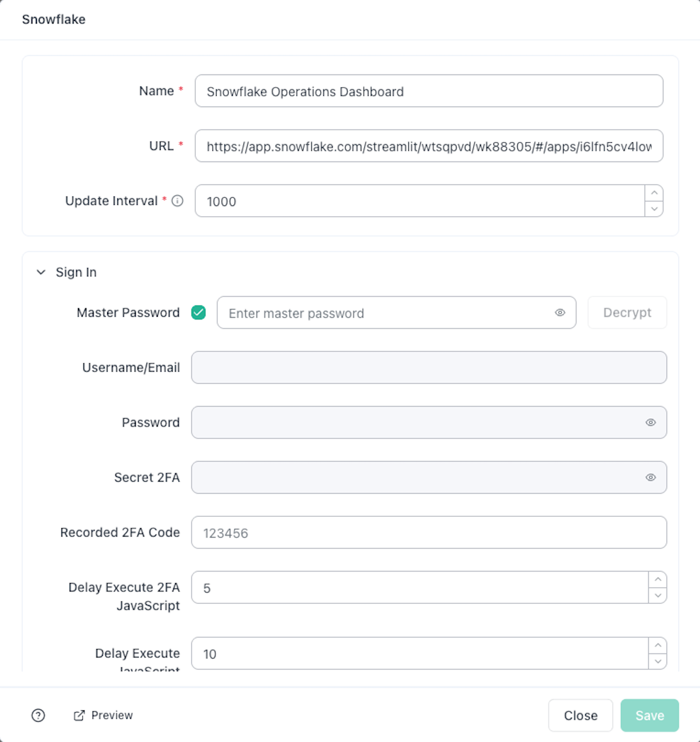Show master password with eye icon
Image resolution: width=700 pixels, height=742 pixels.
tap(560, 313)
